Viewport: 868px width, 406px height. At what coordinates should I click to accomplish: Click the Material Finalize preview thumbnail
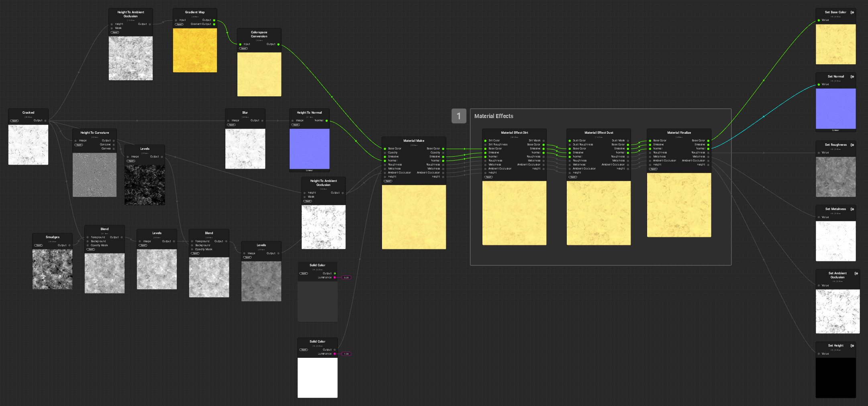coord(679,205)
